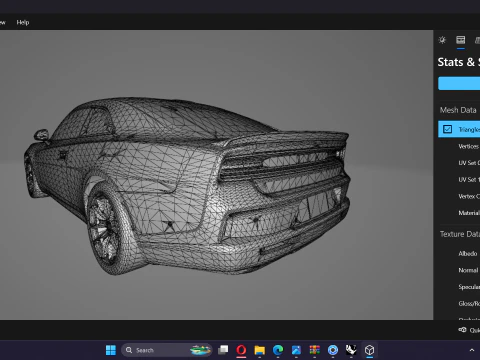Image resolution: width=480 pixels, height=360 pixels.
Task: Switch to the Stats & Shading tab icon
Action: pyautogui.click(x=461, y=40)
